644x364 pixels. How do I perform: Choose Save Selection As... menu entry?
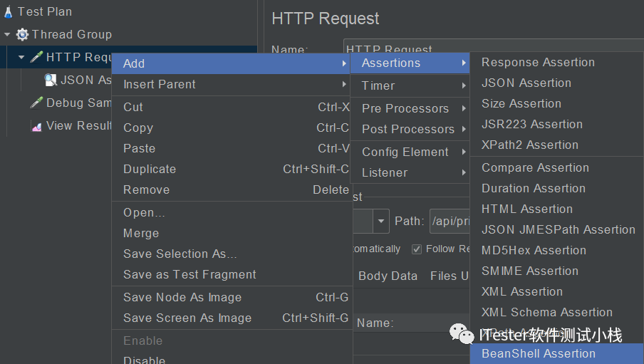231,254
